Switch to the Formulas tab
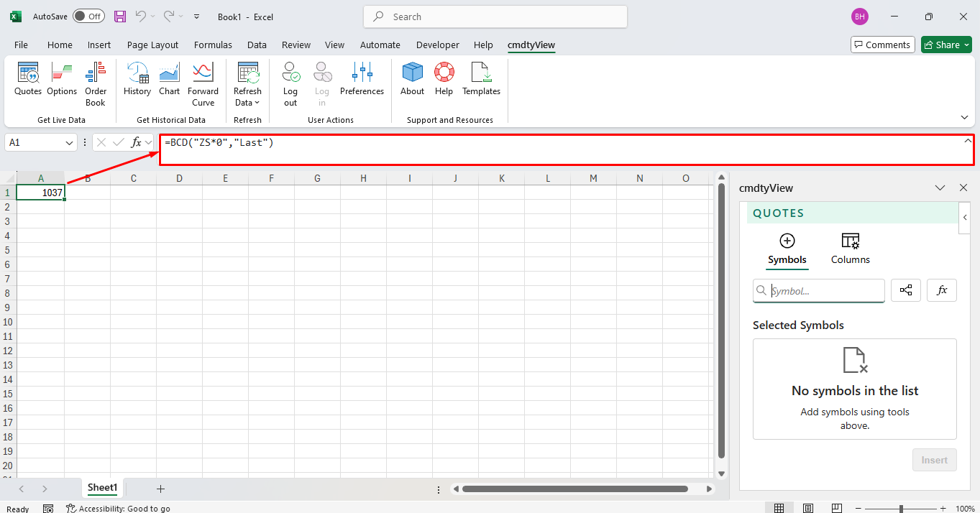980x513 pixels. (213, 45)
